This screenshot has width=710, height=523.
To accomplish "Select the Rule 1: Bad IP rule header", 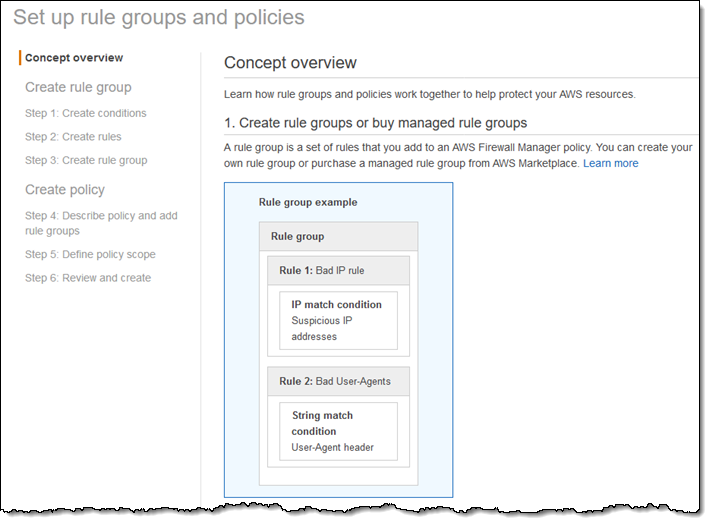I will pos(321,270).
